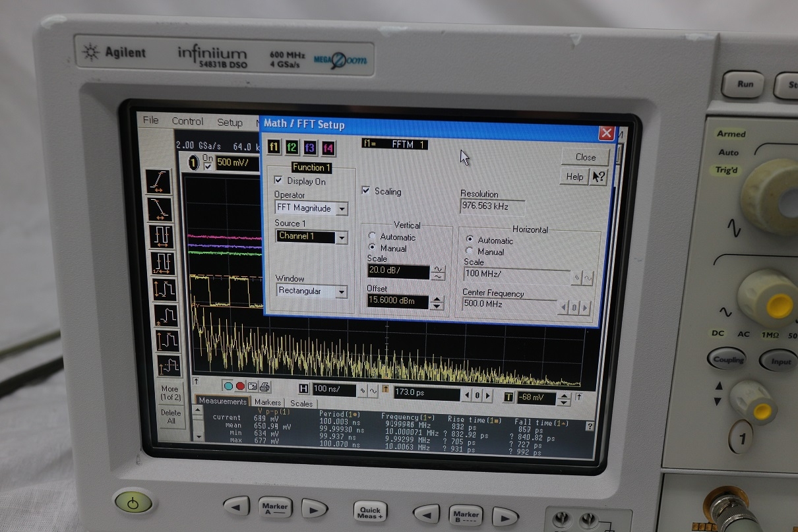Open trigger setup via T icon
798x532 pixels.
(508, 397)
